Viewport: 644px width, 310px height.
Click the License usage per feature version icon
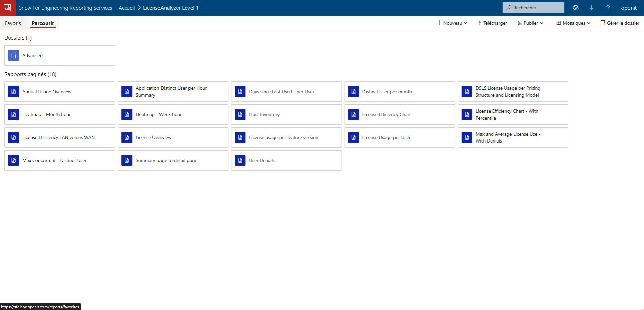[x=240, y=137]
